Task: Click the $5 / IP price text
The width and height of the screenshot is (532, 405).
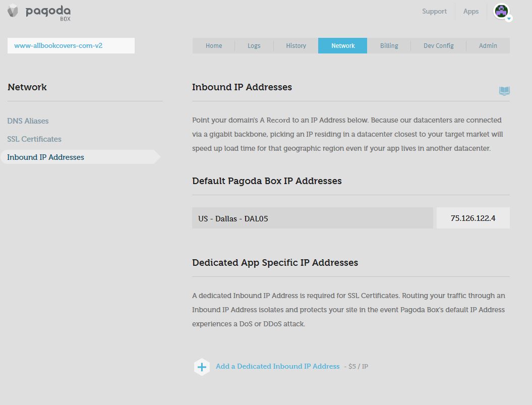Action: (x=358, y=367)
